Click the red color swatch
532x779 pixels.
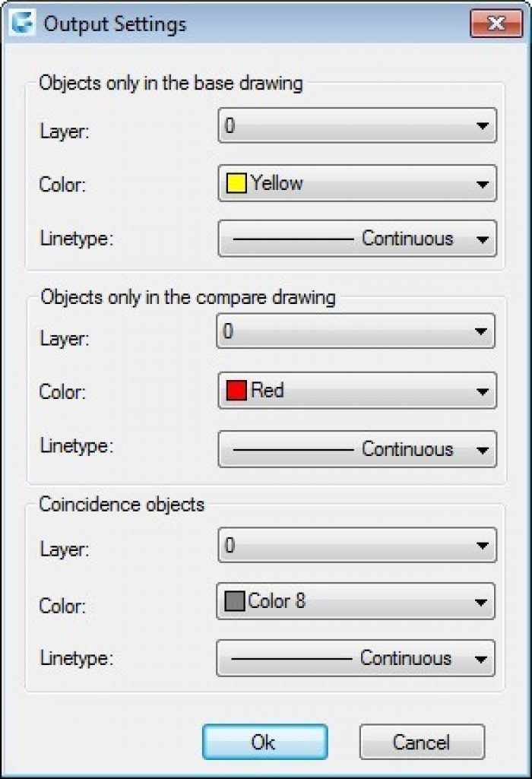pyautogui.click(x=237, y=391)
